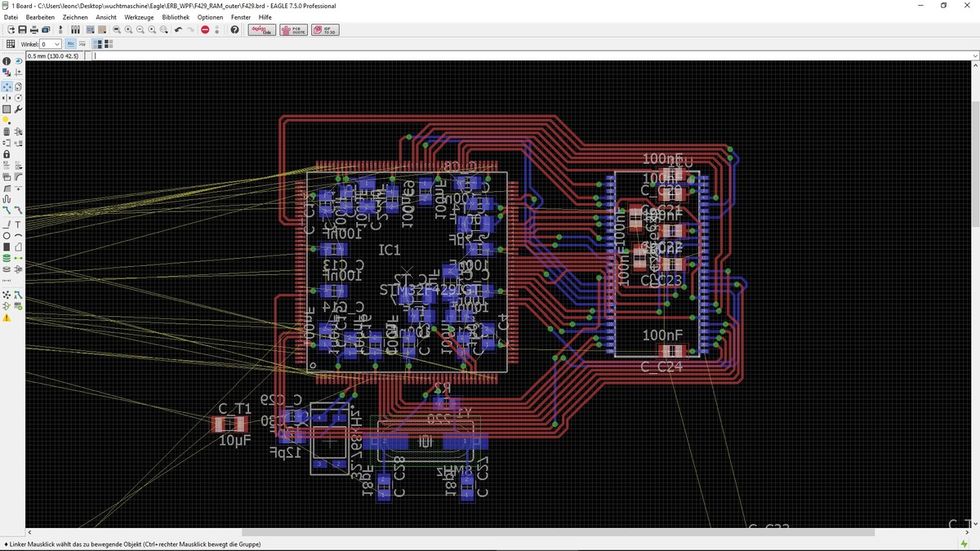This screenshot has width=980, height=551.
Task: Open the Bearbeiten menu
Action: [40, 17]
